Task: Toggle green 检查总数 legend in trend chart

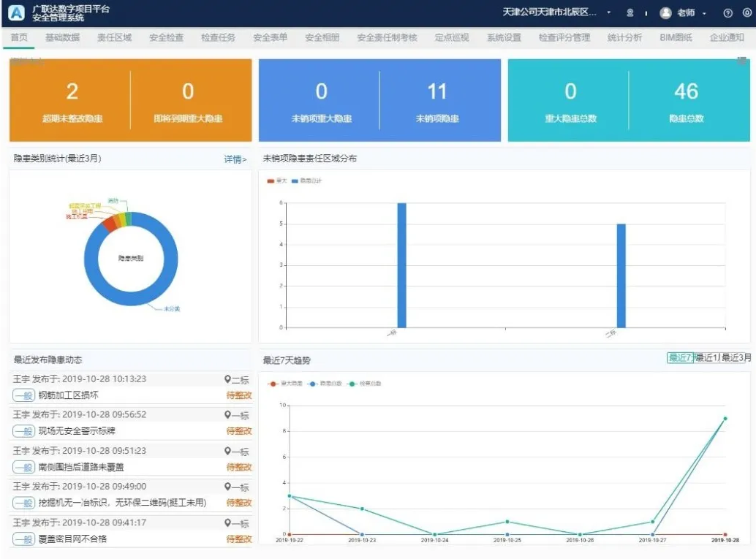Action: 364,384
